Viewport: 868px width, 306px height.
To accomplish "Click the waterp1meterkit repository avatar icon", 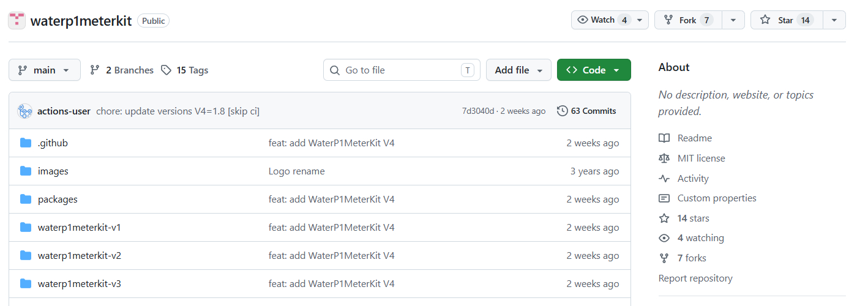I will tap(17, 20).
